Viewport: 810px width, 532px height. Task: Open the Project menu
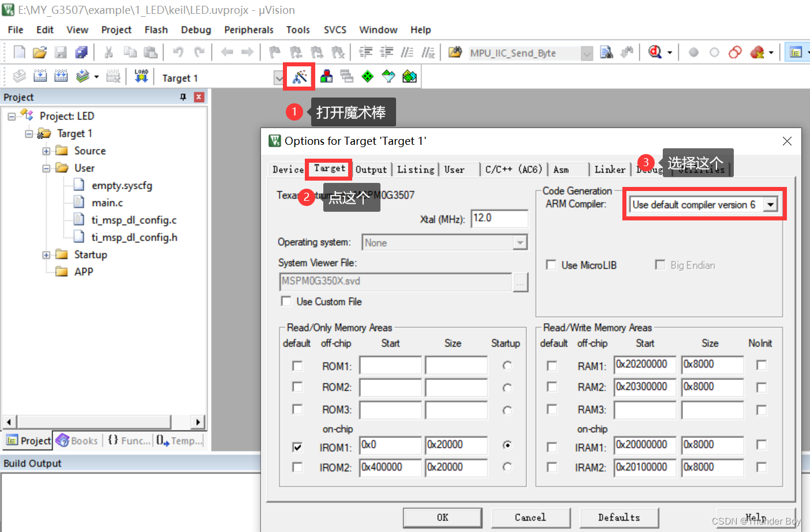[116, 29]
